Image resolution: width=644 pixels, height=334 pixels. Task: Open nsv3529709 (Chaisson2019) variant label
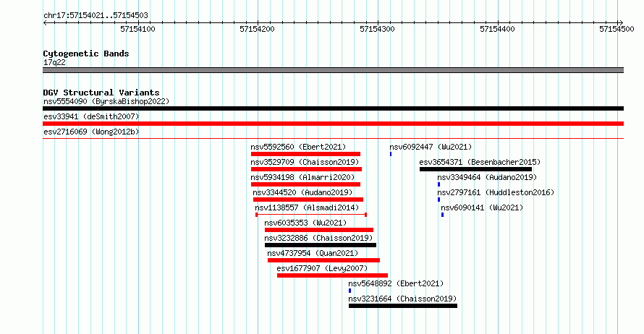(x=305, y=162)
